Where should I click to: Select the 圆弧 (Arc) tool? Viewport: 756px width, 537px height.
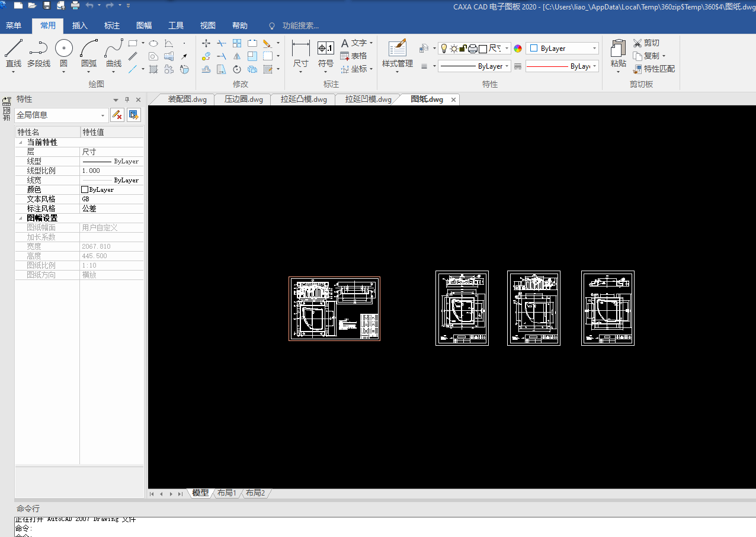pos(89,54)
